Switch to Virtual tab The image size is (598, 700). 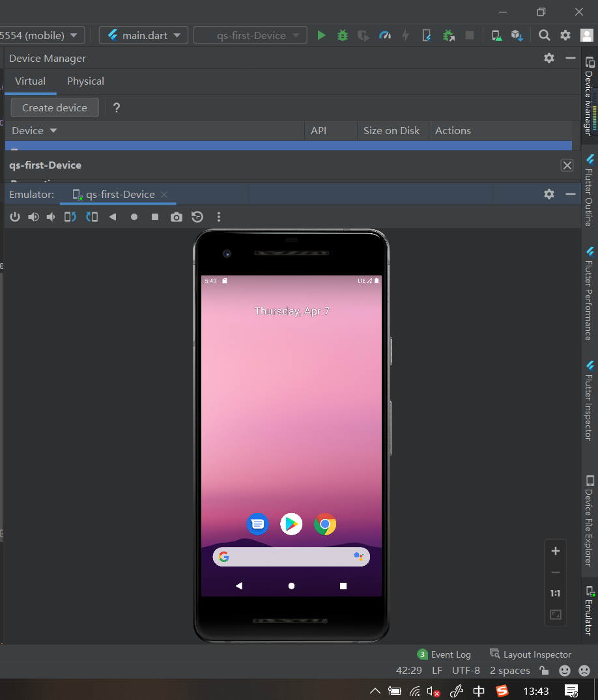(x=31, y=81)
